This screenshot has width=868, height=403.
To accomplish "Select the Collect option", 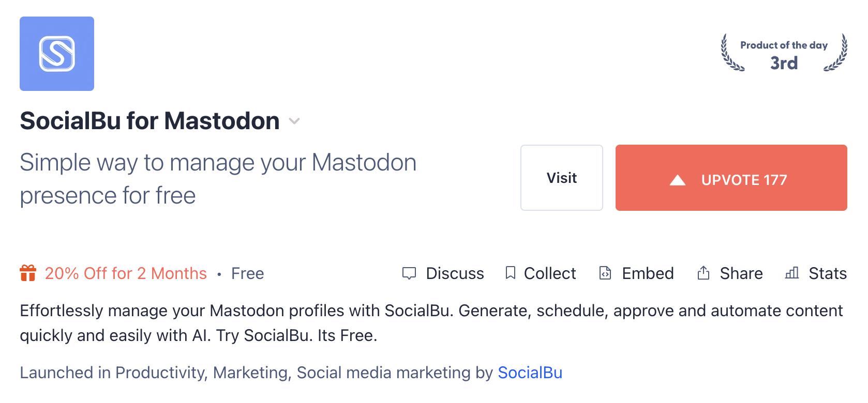I will point(541,273).
